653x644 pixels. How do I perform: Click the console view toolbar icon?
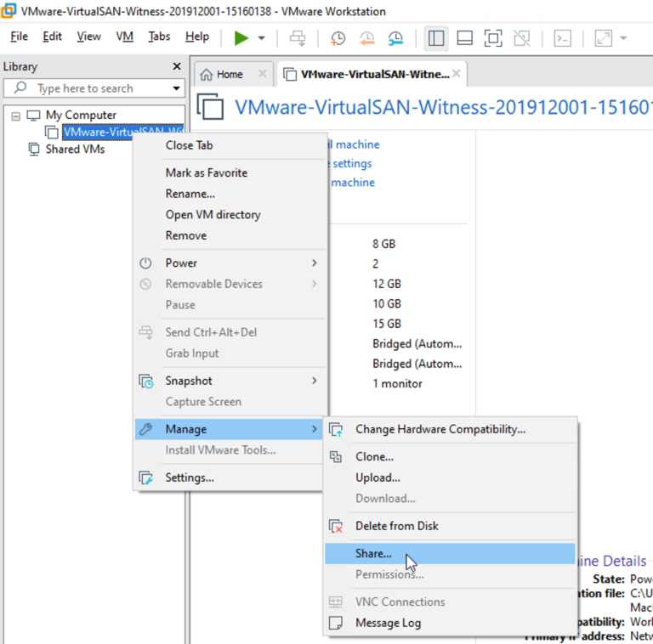tap(562, 38)
